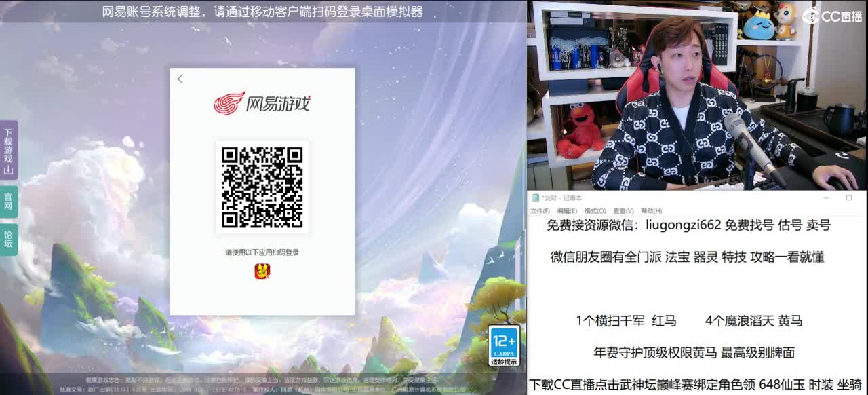Open the 下载游戏 side tab
868x395 pixels.
(9, 150)
